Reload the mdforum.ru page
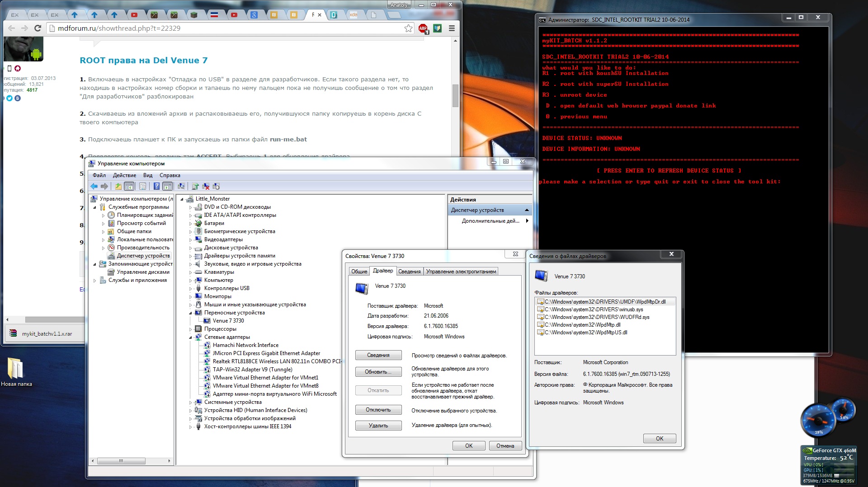 click(38, 28)
